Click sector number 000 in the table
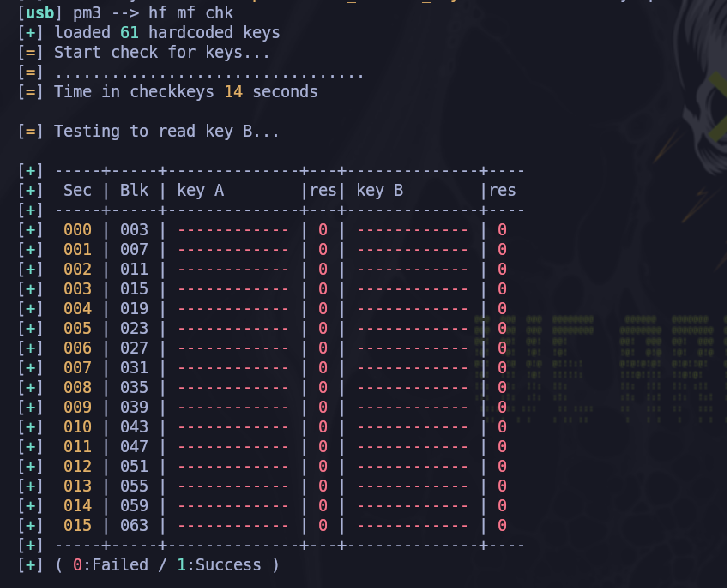727x588 pixels. coord(78,230)
